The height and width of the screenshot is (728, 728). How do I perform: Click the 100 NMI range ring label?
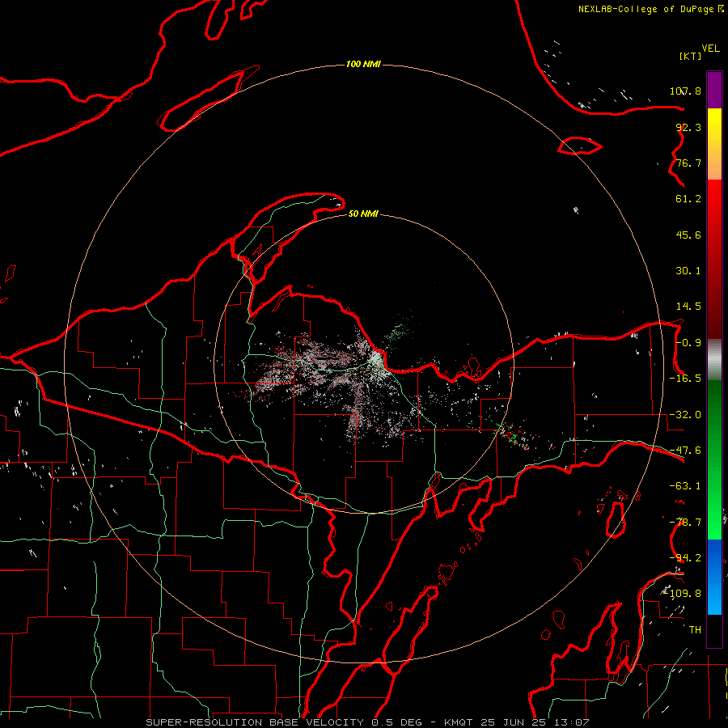click(x=363, y=64)
